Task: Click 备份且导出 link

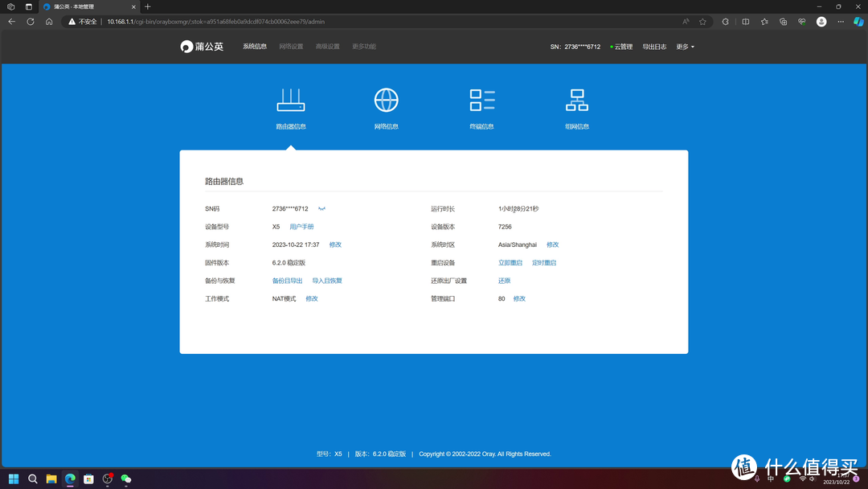Action: [287, 281]
